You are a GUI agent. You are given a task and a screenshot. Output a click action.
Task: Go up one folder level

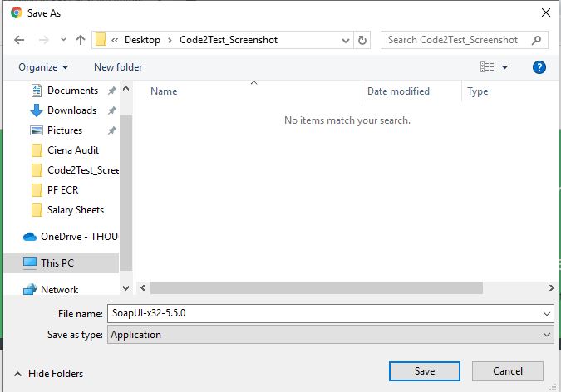point(81,40)
